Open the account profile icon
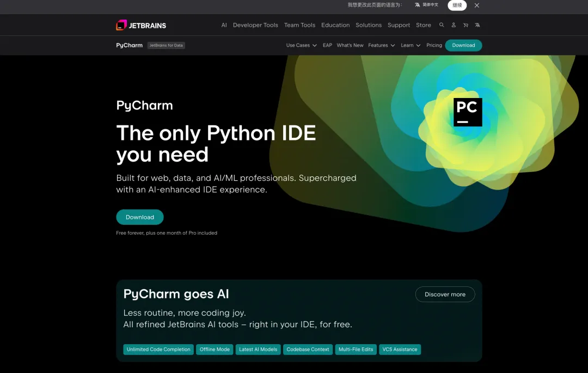This screenshot has width=588, height=373. 454,25
